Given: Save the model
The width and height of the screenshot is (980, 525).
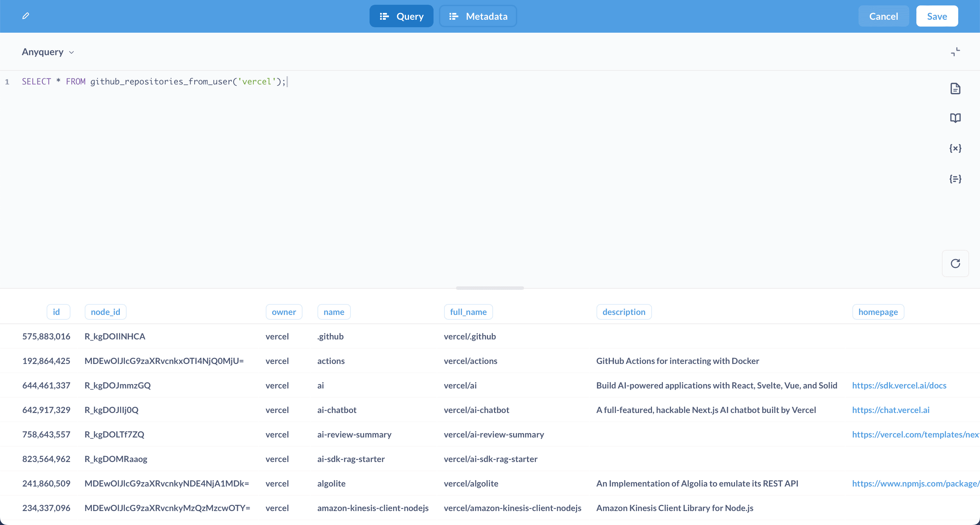Looking at the screenshot, I should (x=937, y=16).
